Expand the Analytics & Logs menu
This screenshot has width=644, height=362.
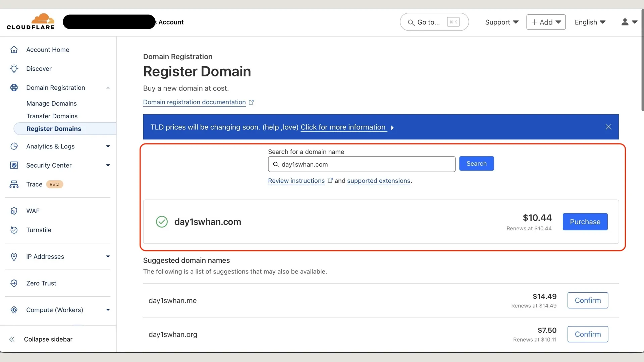pyautogui.click(x=108, y=146)
